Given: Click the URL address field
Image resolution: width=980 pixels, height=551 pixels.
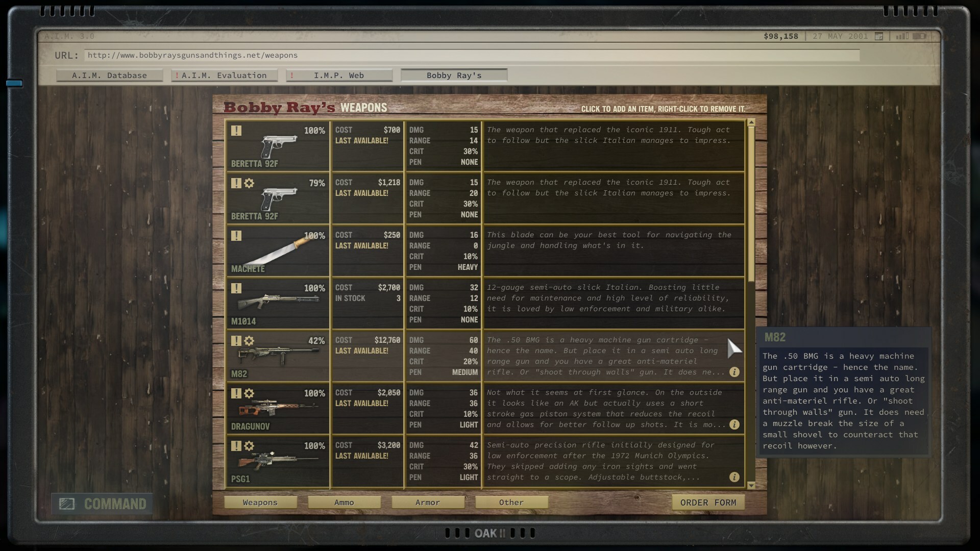Looking at the screenshot, I should (472, 55).
